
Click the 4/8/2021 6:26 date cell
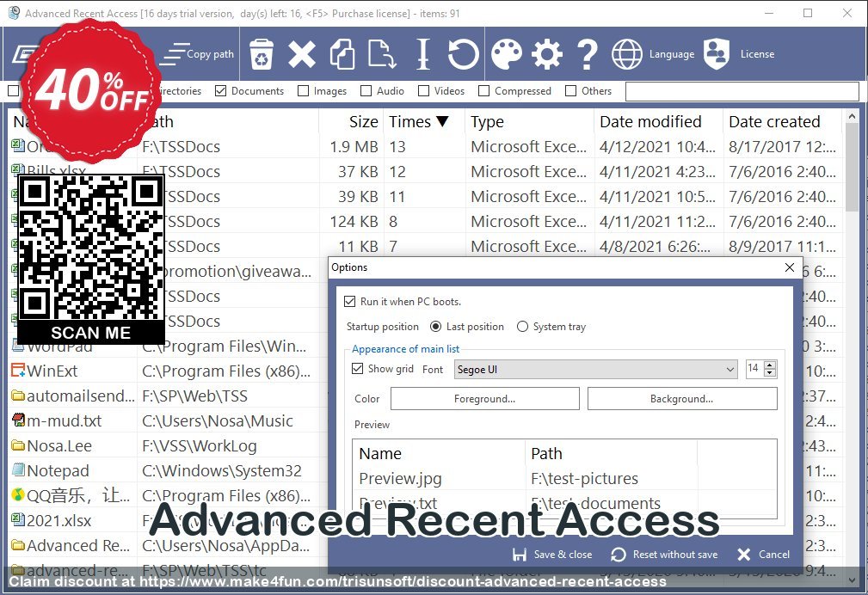pyautogui.click(x=655, y=246)
